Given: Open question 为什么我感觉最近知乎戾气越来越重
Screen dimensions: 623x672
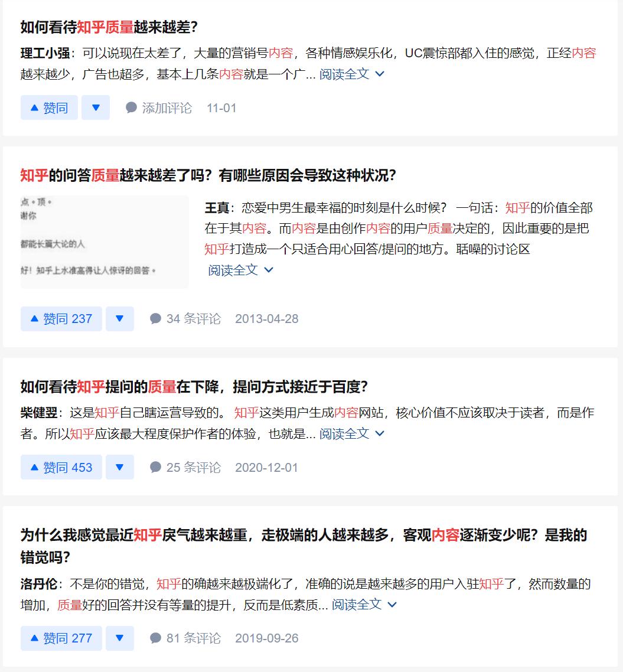Looking at the screenshot, I should pyautogui.click(x=304, y=546).
